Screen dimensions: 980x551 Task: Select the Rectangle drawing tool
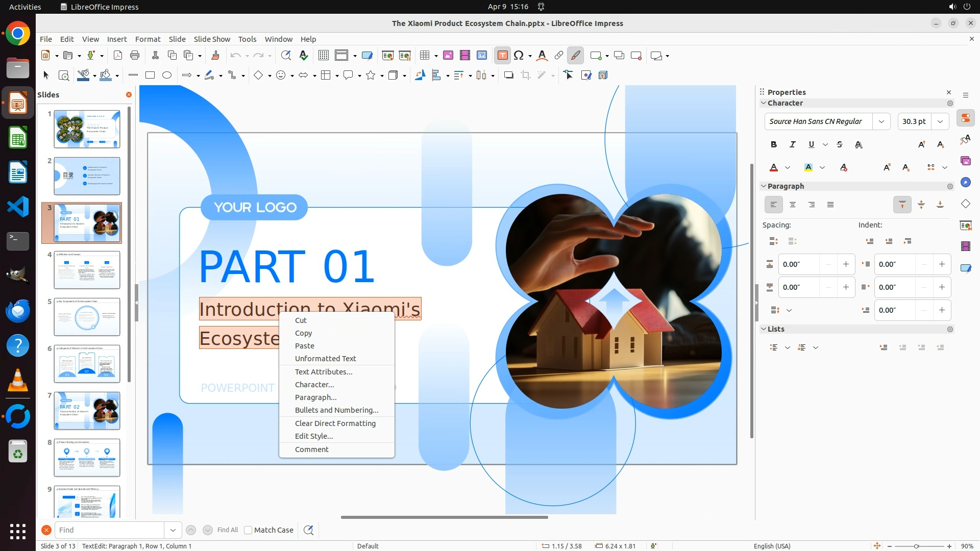coord(150,76)
